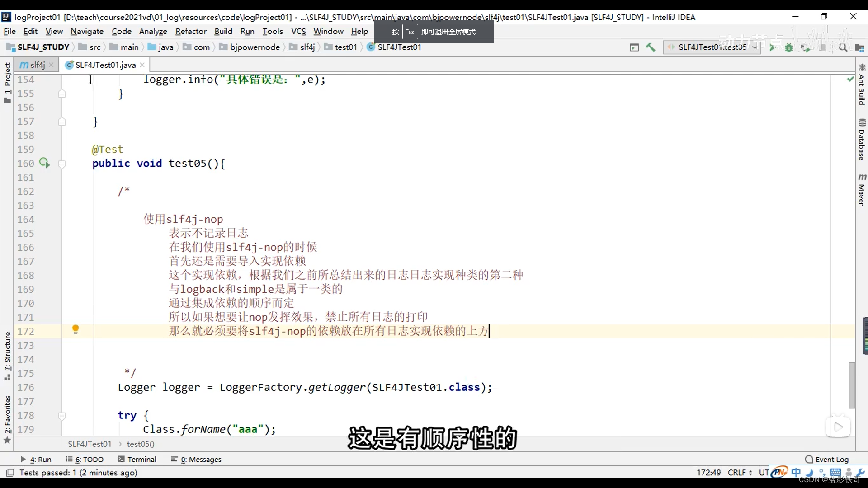The width and height of the screenshot is (868, 488).
Task: Open the Refactor menu
Action: [x=191, y=31]
